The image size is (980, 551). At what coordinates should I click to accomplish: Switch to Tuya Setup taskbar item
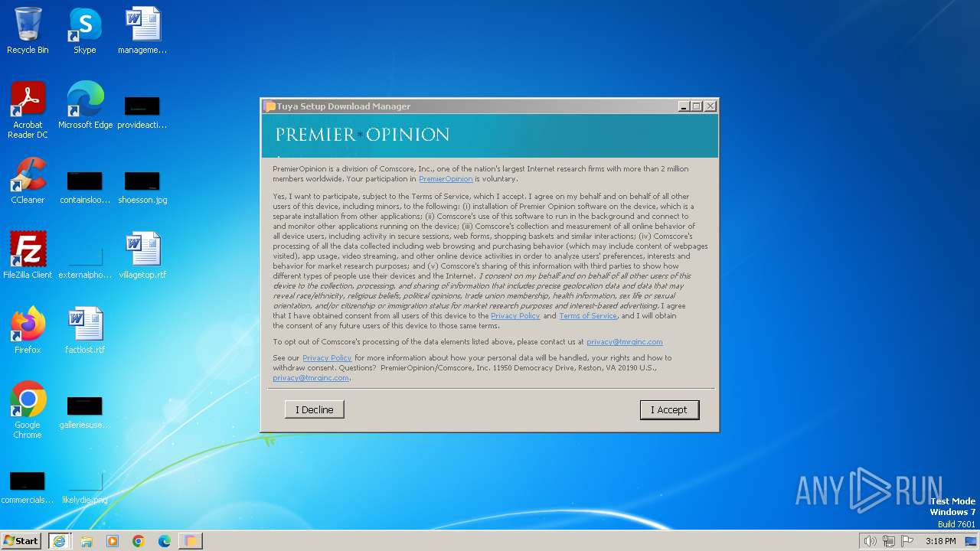pyautogui.click(x=191, y=541)
